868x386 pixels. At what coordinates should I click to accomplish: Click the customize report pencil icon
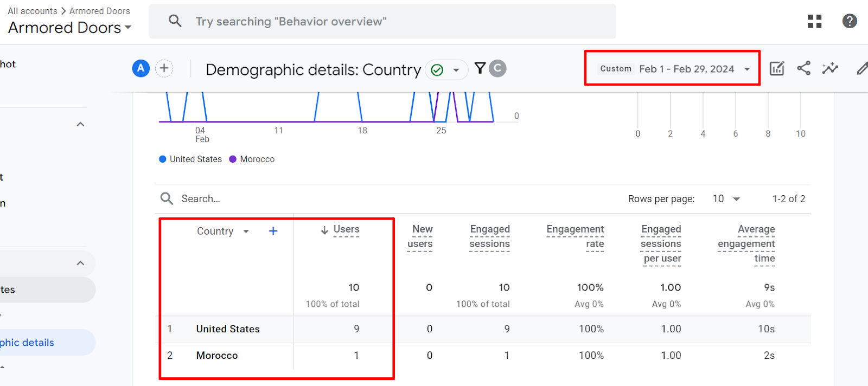click(x=861, y=68)
